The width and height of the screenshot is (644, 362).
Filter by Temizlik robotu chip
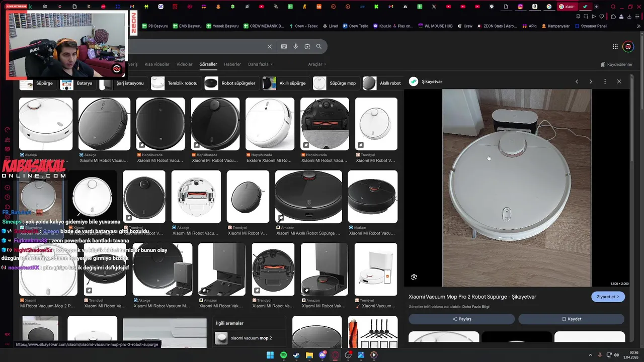176,83
